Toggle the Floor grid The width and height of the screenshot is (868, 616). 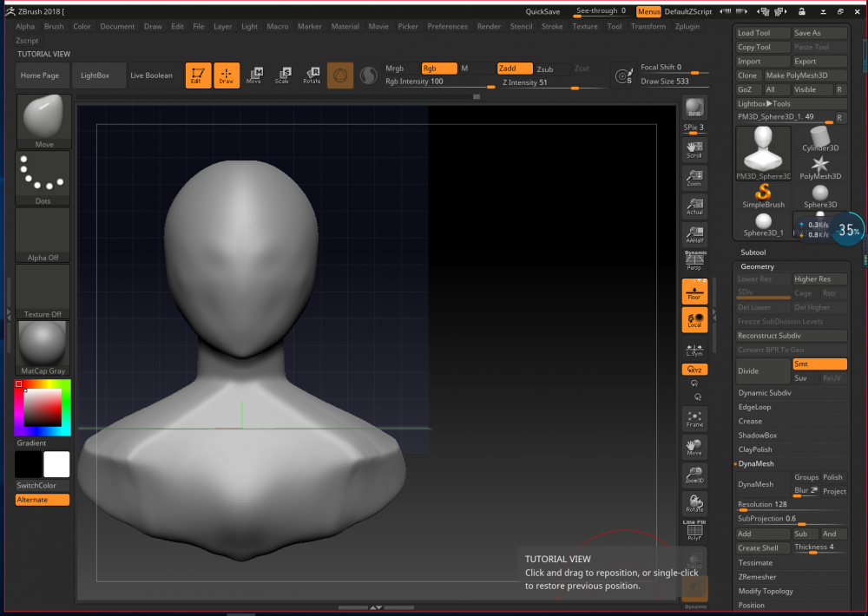(694, 292)
